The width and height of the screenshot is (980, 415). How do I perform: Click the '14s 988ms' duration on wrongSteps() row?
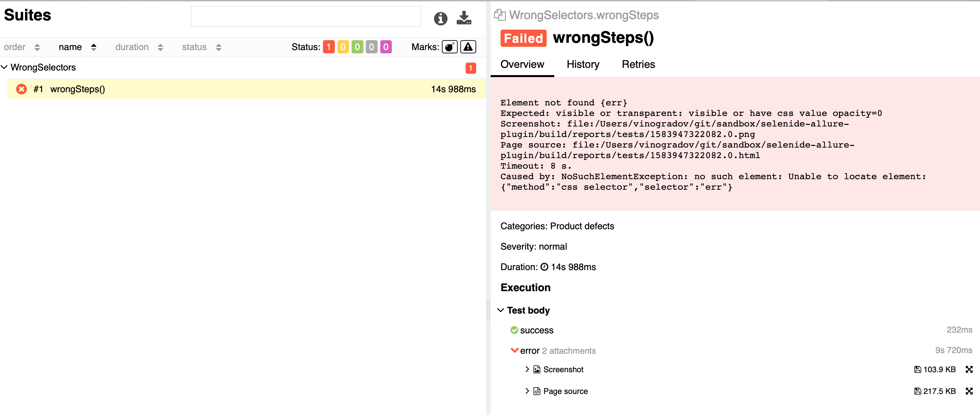click(x=453, y=89)
